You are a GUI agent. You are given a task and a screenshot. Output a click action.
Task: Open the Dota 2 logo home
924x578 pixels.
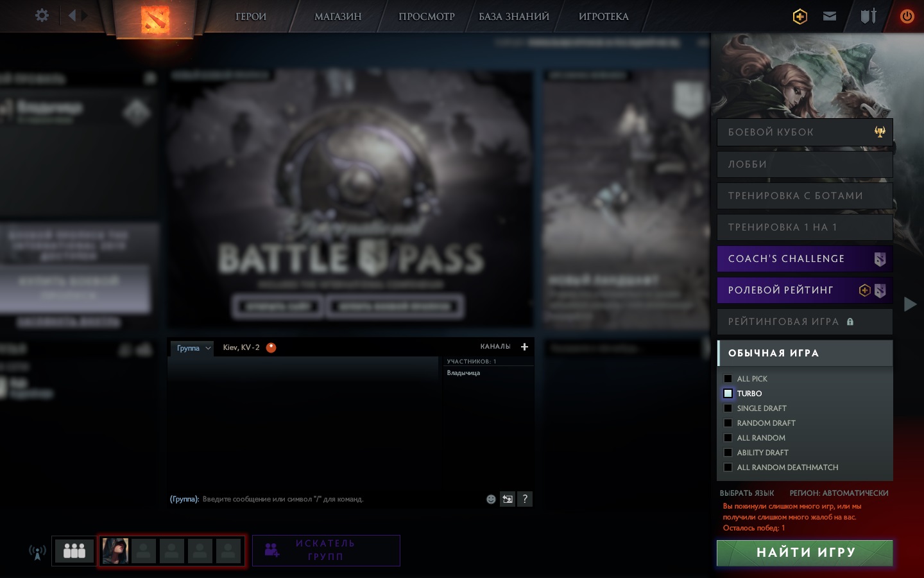[x=155, y=20]
